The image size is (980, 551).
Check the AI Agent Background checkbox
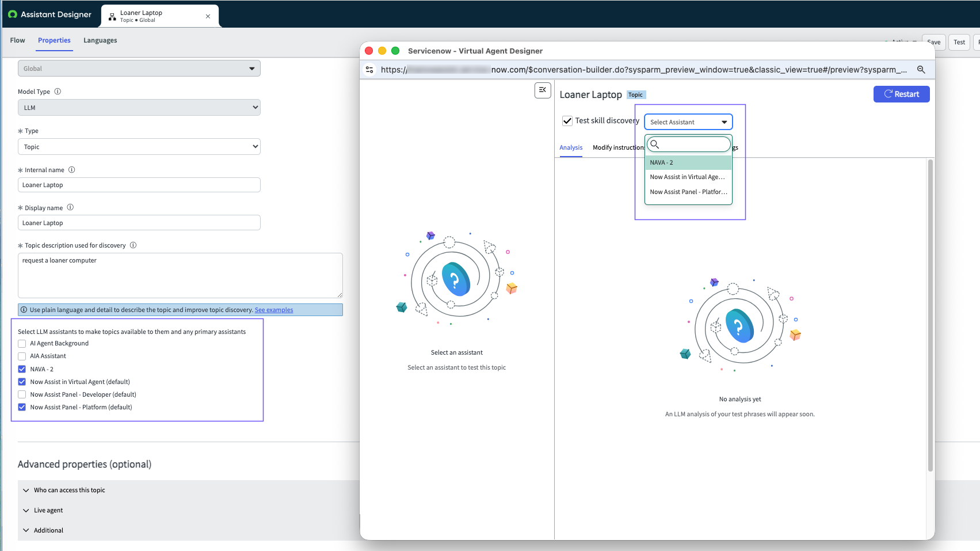click(x=22, y=343)
